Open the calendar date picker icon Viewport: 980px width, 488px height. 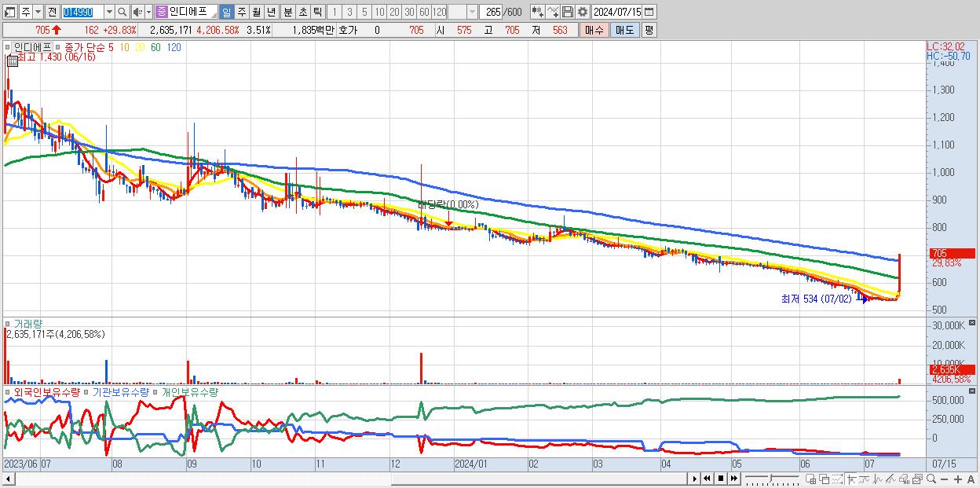[649, 12]
